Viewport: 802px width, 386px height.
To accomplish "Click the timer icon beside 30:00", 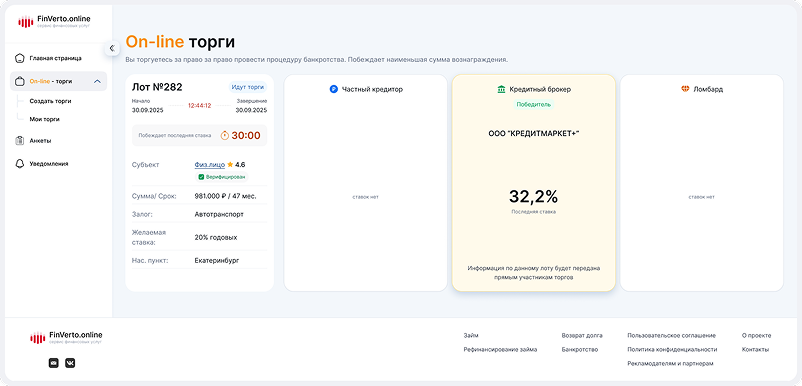I will point(225,135).
